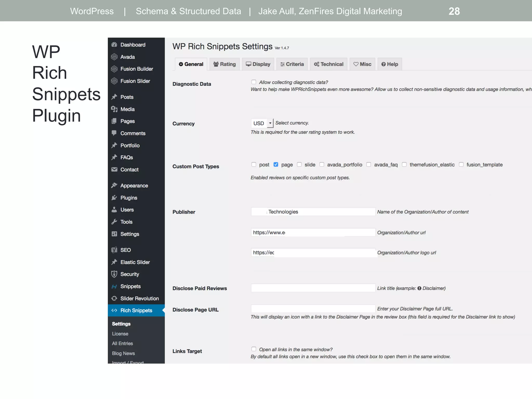532x399 pixels.
Task: Open the USD currency dropdown
Action: [x=262, y=123]
